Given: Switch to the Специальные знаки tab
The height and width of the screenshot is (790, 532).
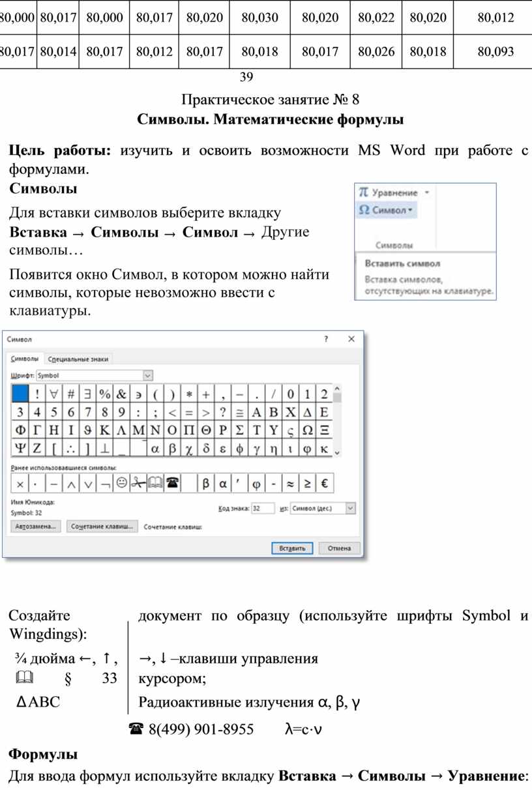Looking at the screenshot, I should click(x=78, y=358).
